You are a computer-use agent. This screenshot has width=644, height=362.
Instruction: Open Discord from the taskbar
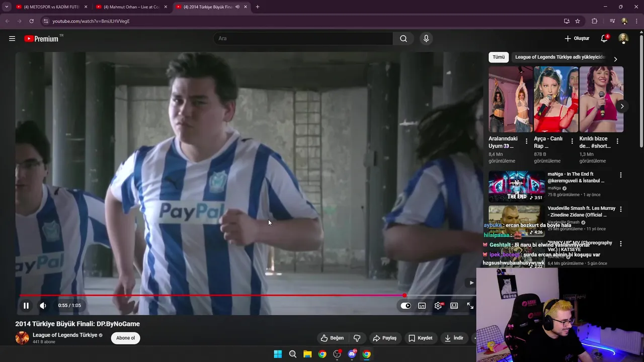(352, 354)
